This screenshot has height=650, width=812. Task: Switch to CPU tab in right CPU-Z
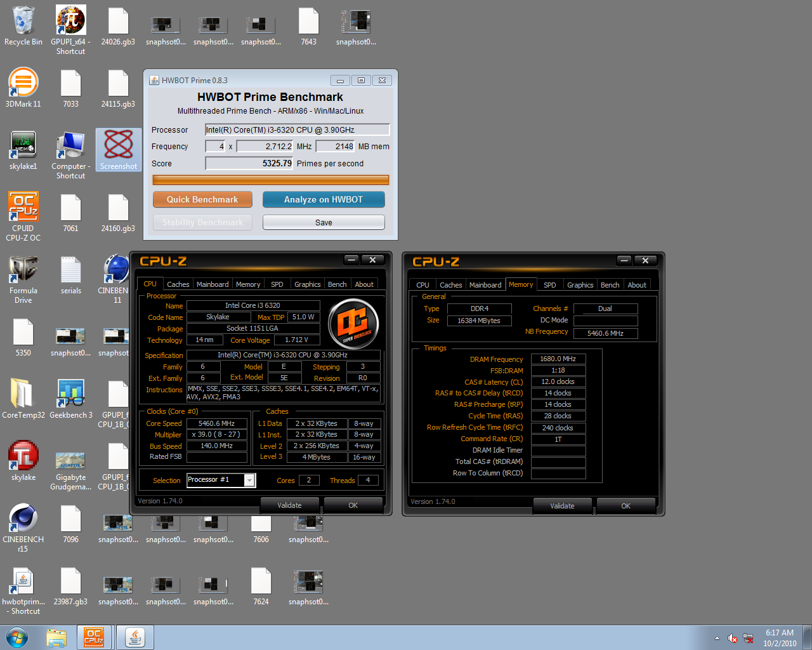[x=423, y=285]
